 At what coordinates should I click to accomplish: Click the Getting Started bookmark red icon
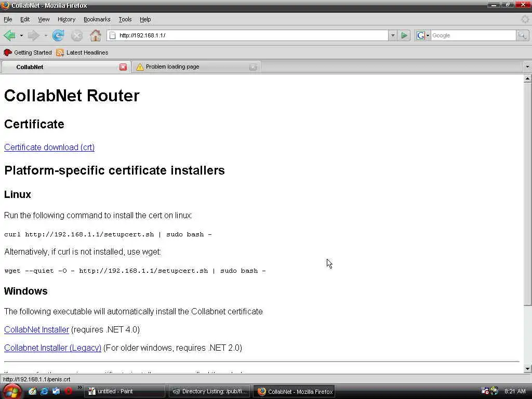click(x=8, y=52)
